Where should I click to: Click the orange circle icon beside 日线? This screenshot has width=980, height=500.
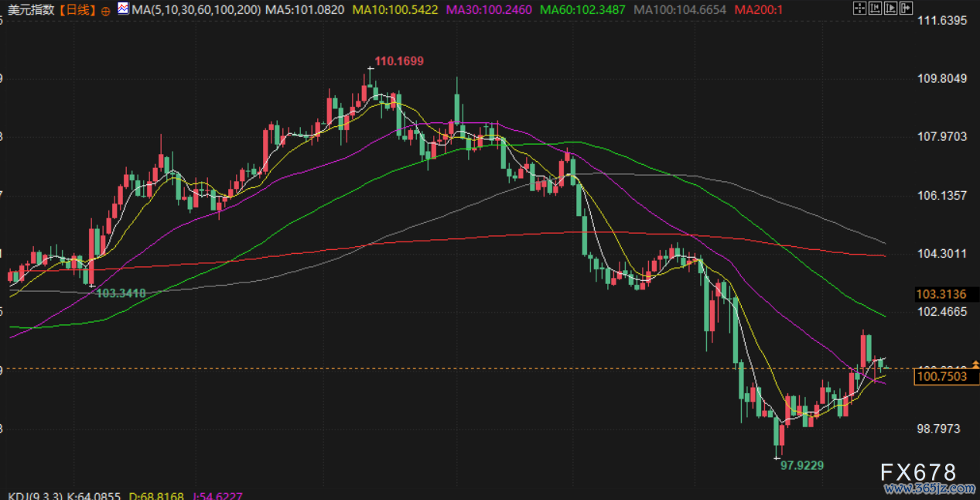pyautogui.click(x=105, y=11)
